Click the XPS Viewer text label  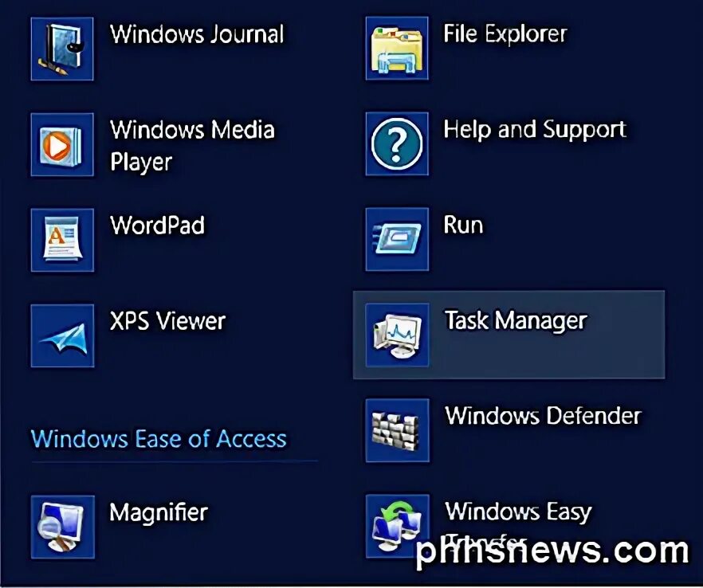tap(167, 321)
